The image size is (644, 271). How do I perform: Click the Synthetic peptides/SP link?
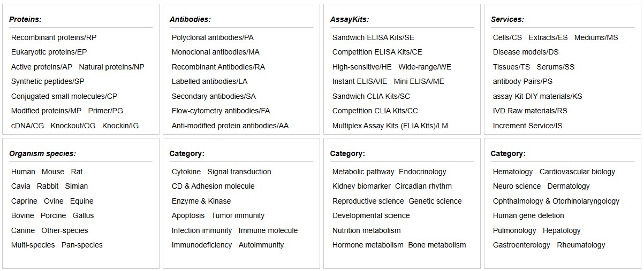tap(48, 81)
